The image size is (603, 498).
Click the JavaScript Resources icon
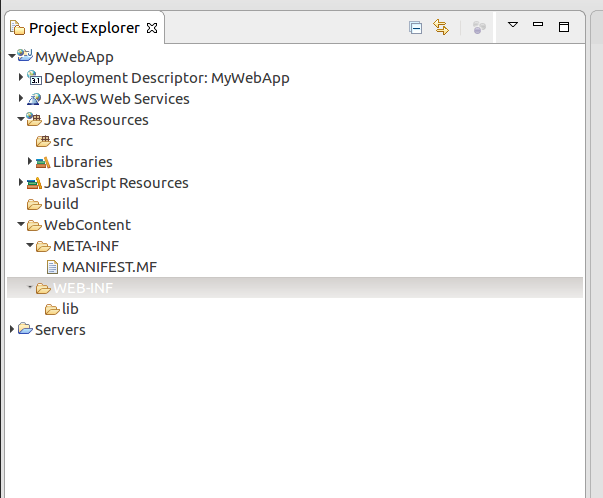34,183
